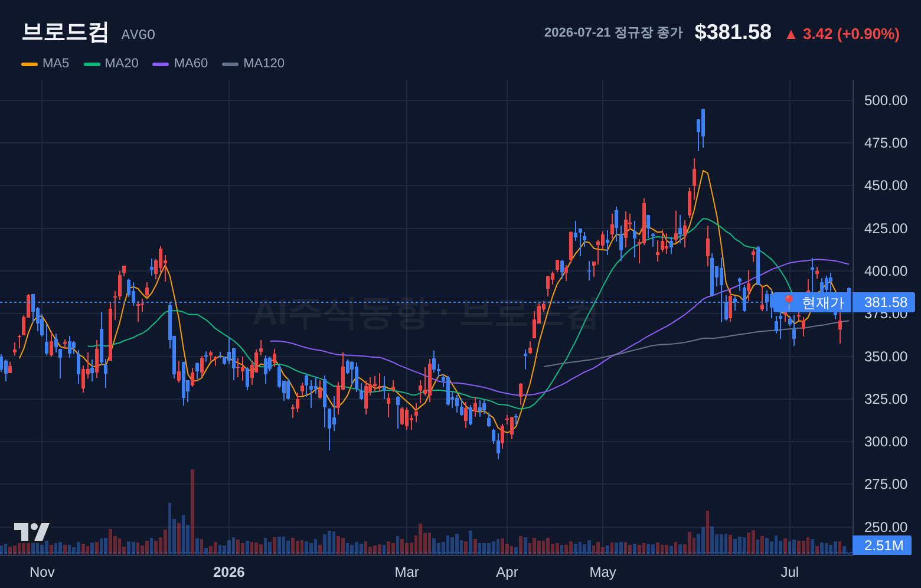
Task: Click the TradingView logo icon
Action: pos(31,532)
